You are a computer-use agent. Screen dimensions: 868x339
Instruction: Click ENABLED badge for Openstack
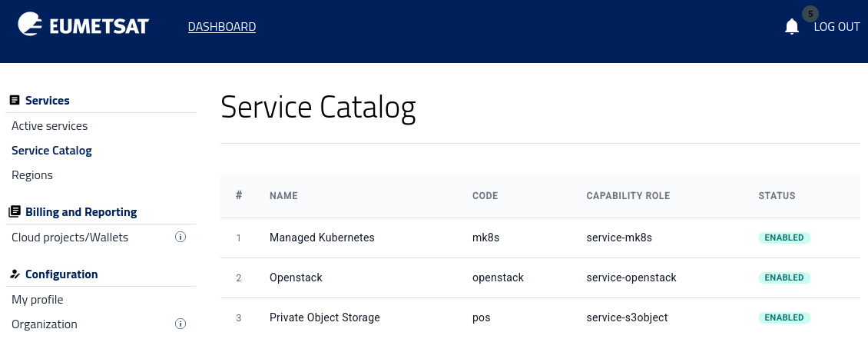(x=784, y=278)
